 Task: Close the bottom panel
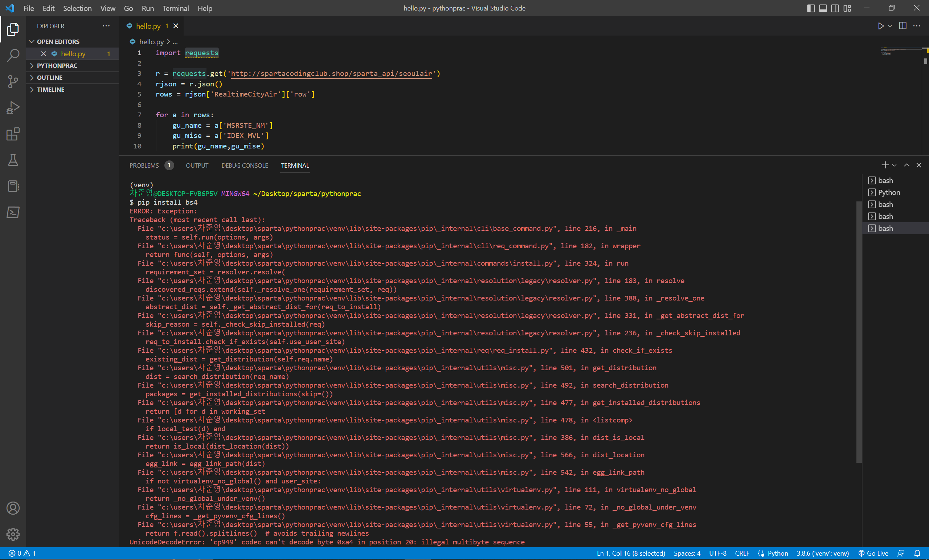[919, 165]
